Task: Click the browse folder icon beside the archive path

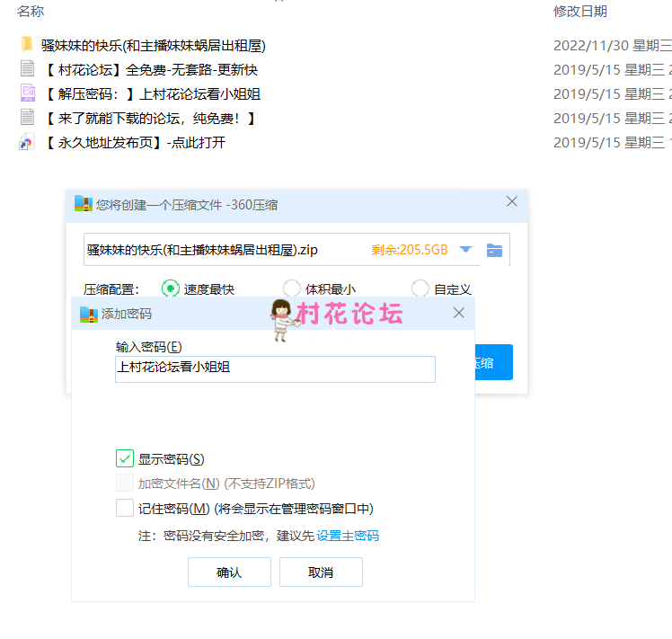Action: [494, 250]
